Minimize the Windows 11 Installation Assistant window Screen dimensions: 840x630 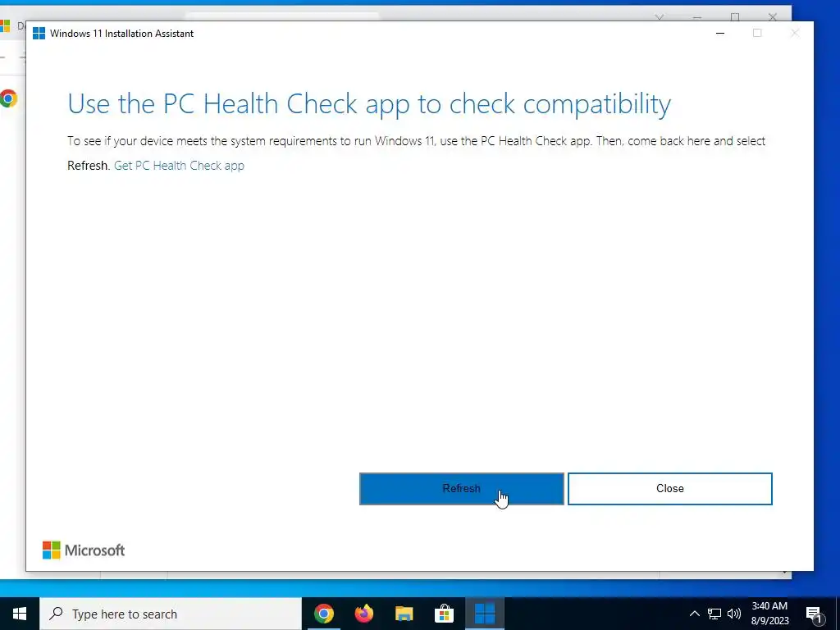tap(720, 33)
